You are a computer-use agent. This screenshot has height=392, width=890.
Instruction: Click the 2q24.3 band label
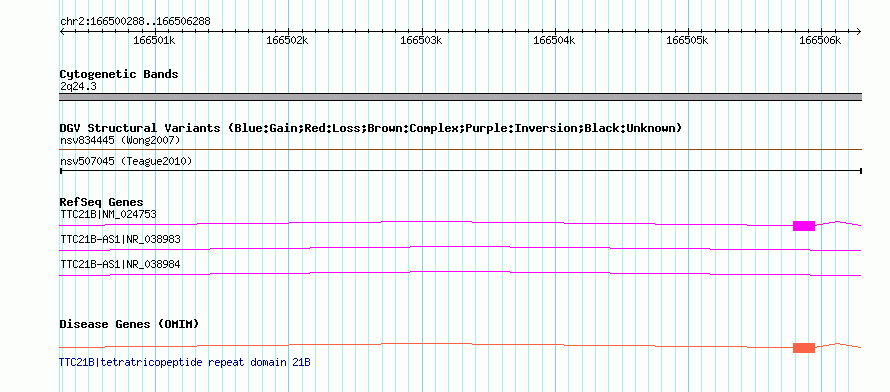[x=79, y=86]
